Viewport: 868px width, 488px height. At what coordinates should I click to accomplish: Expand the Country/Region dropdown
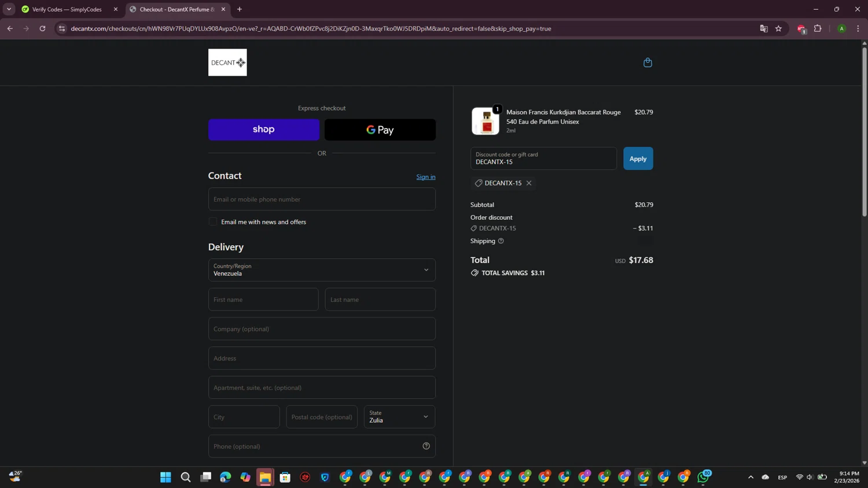(x=322, y=270)
